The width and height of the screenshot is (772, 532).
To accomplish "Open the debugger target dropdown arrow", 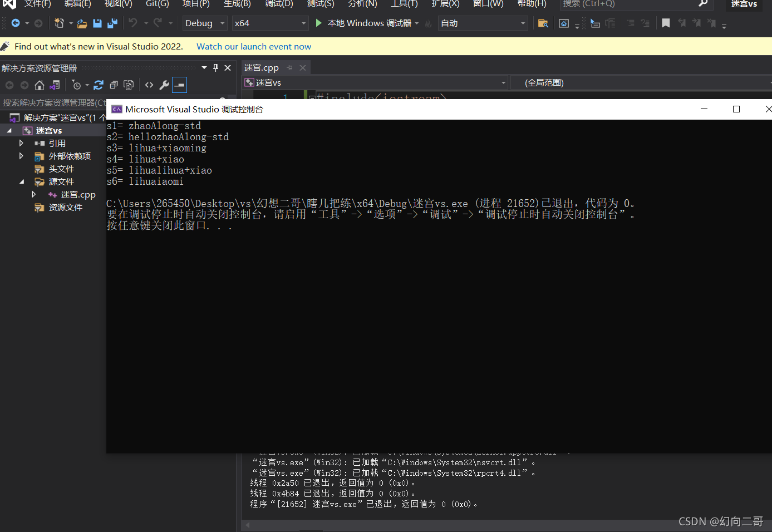I will click(417, 23).
